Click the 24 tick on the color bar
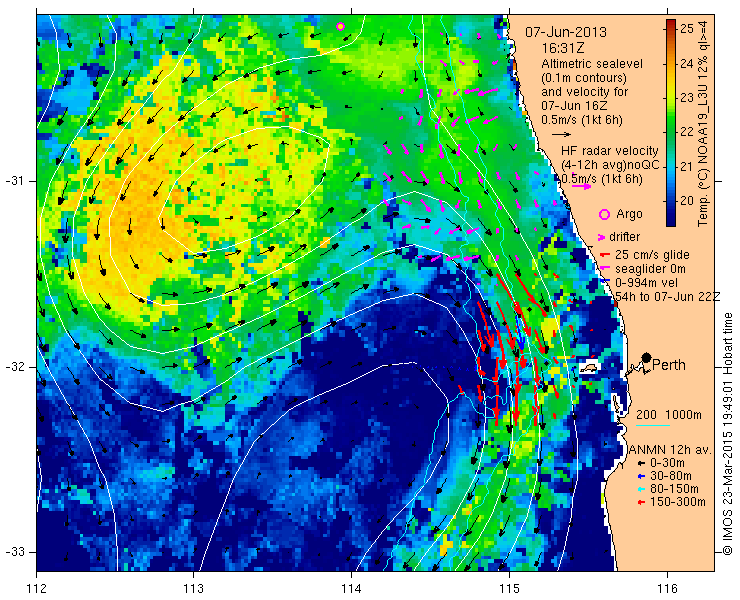740x600 pixels. tap(687, 63)
